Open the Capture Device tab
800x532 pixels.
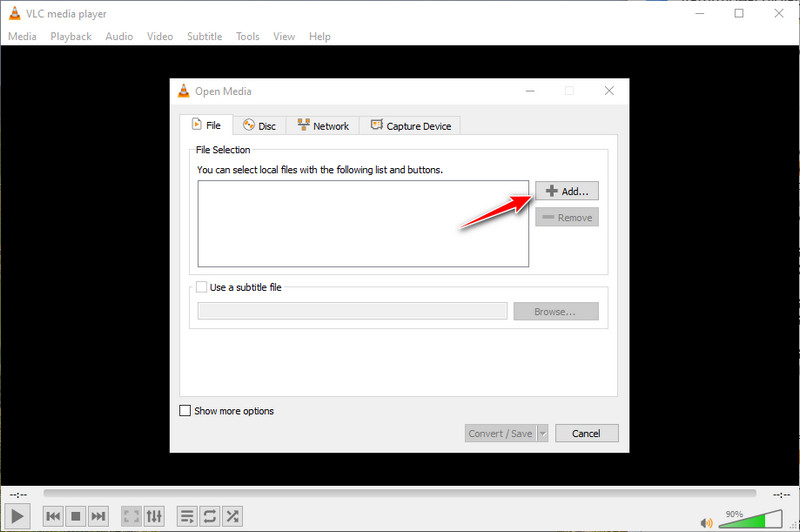pyautogui.click(x=410, y=126)
